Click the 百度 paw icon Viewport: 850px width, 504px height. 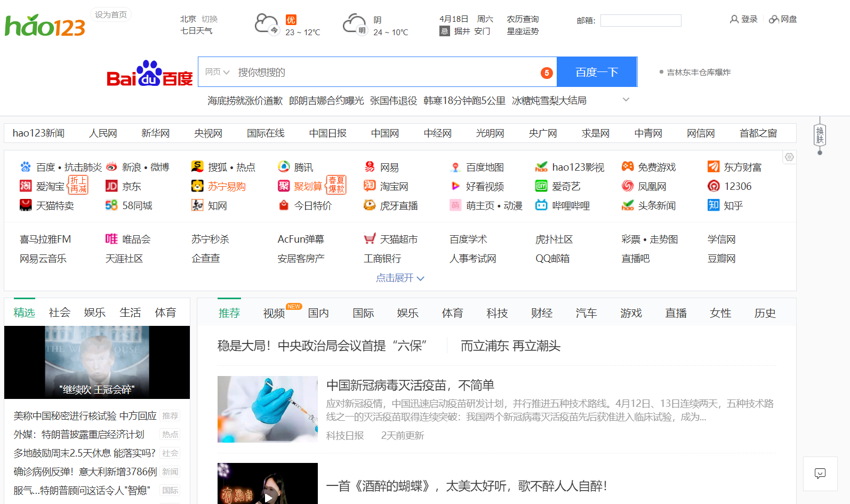pos(26,167)
